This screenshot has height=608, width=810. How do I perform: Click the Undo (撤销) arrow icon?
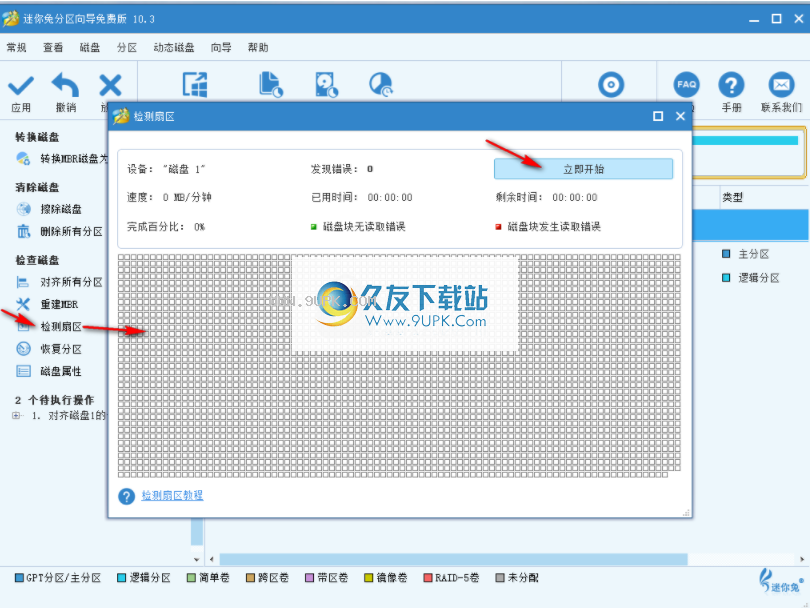[66, 85]
